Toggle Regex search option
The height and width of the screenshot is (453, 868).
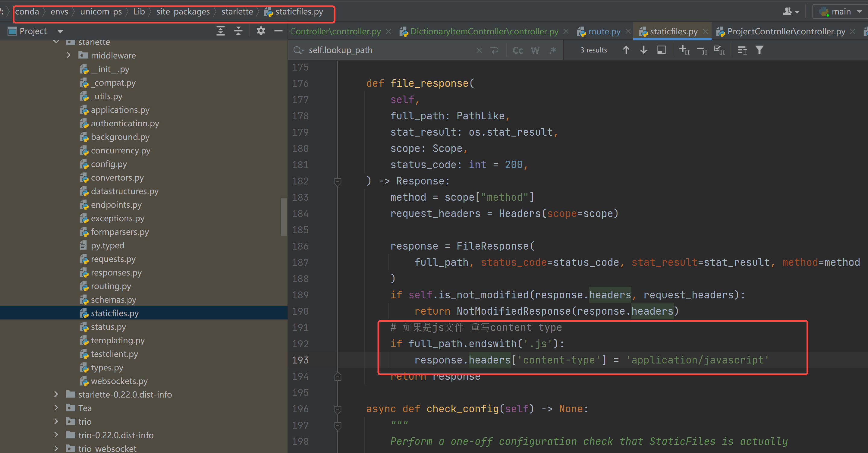tap(553, 50)
